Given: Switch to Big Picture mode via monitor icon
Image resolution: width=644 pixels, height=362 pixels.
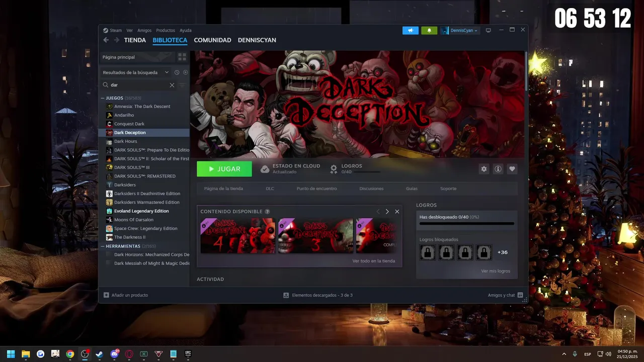Looking at the screenshot, I should pyautogui.click(x=488, y=30).
